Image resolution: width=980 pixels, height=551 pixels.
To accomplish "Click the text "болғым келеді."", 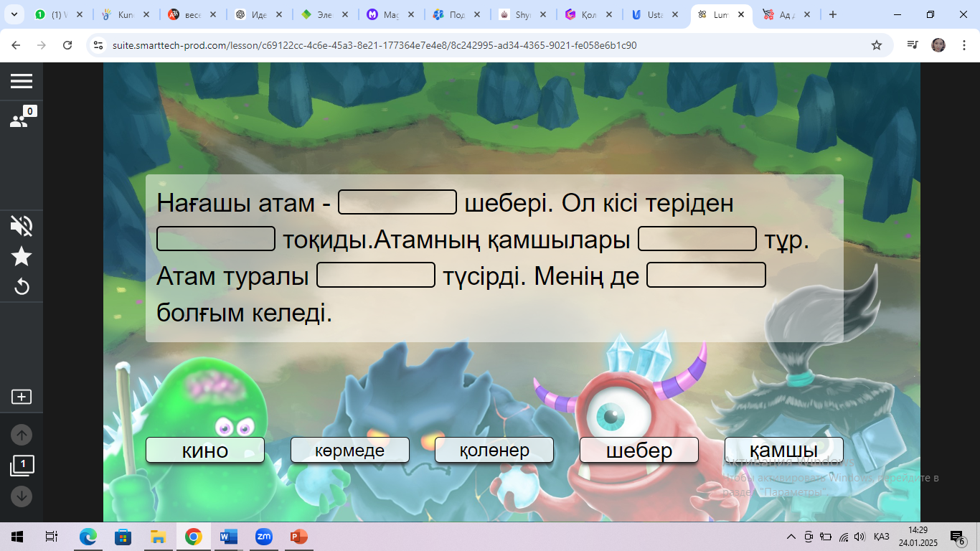I will pyautogui.click(x=245, y=313).
